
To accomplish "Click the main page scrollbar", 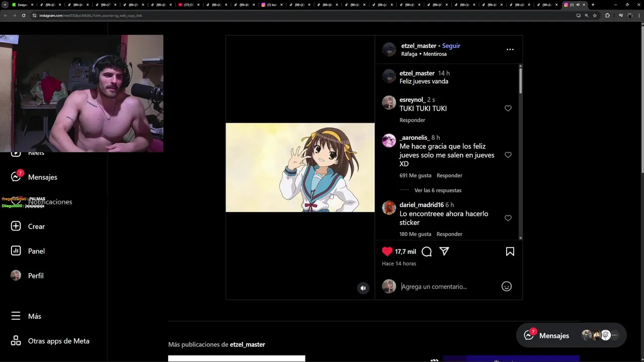I will (641, 101).
